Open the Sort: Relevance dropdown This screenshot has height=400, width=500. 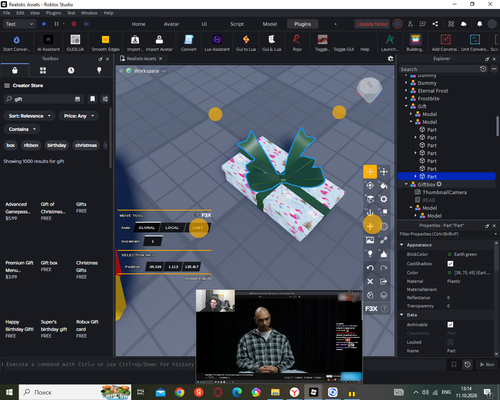point(30,116)
